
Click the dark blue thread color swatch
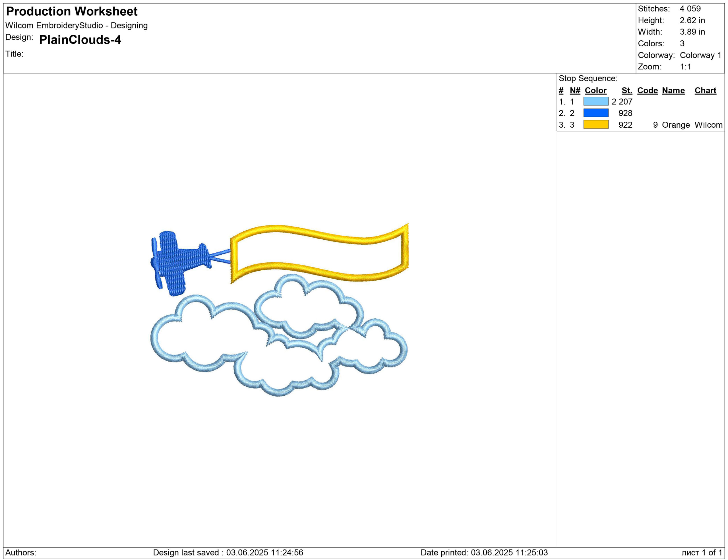596,113
